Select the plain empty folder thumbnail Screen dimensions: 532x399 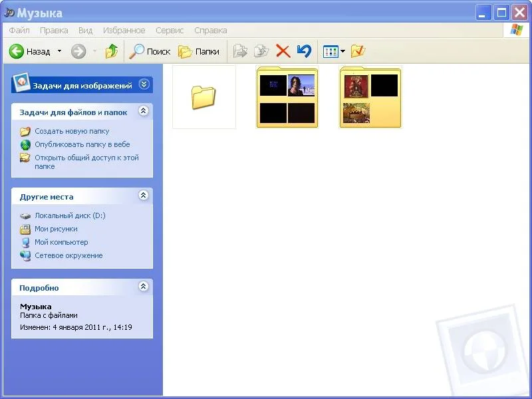[x=203, y=97]
